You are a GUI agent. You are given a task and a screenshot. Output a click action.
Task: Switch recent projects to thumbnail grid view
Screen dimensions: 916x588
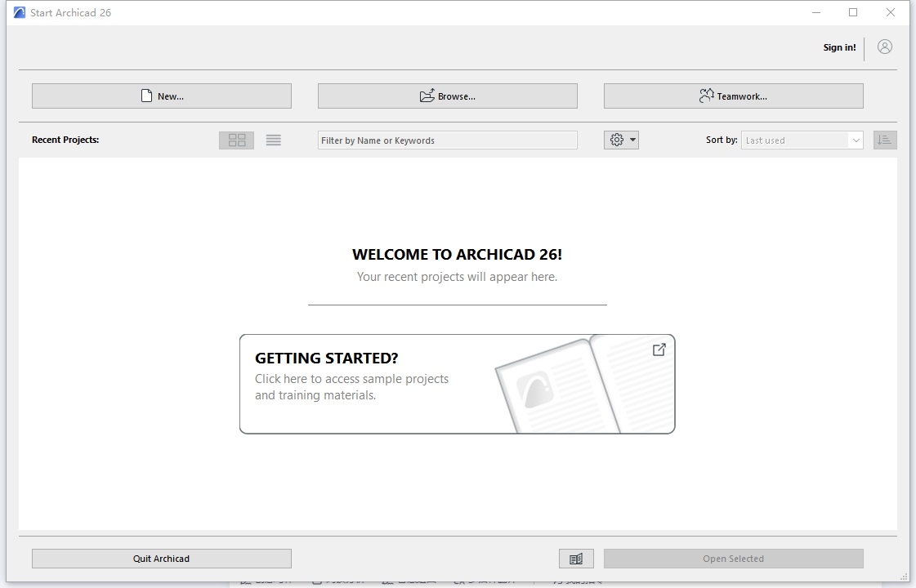point(237,140)
